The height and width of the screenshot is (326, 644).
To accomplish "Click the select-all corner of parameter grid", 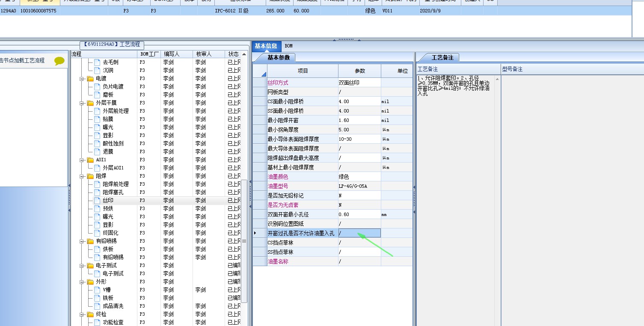I will (x=260, y=71).
